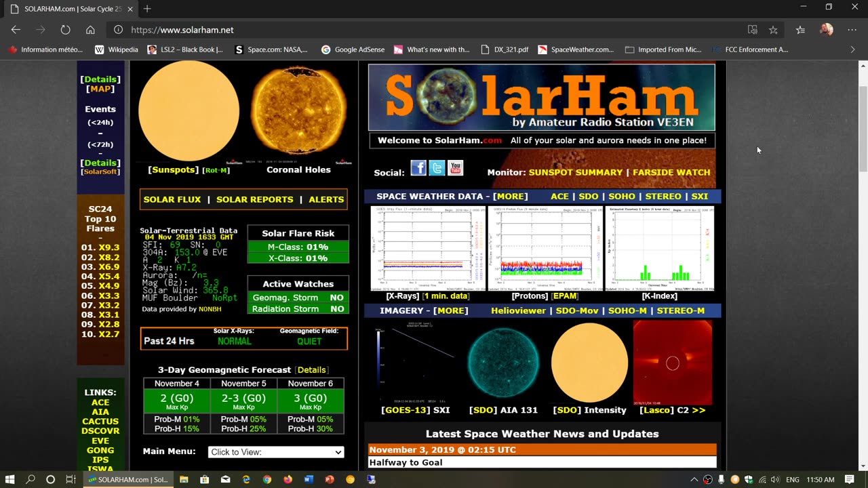Open the FCC Enforcement bookmark

(x=750, y=49)
